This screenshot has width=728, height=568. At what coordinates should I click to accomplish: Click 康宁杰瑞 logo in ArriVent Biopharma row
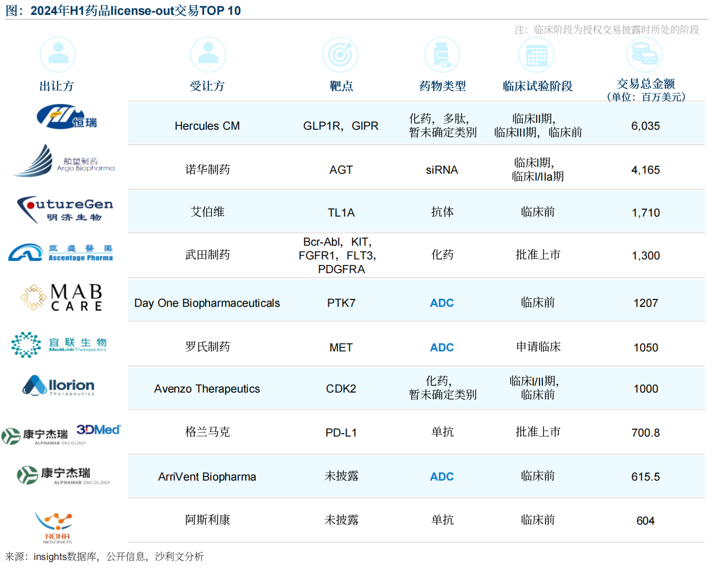click(63, 475)
